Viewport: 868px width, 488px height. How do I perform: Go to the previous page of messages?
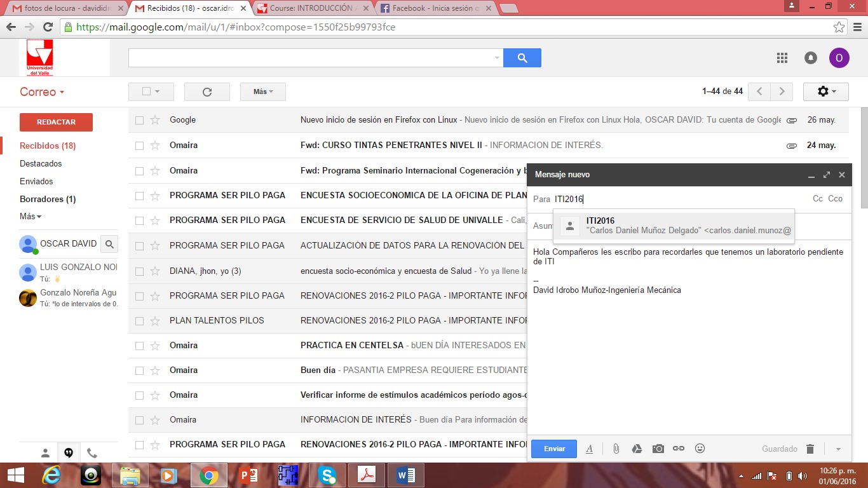tap(759, 91)
